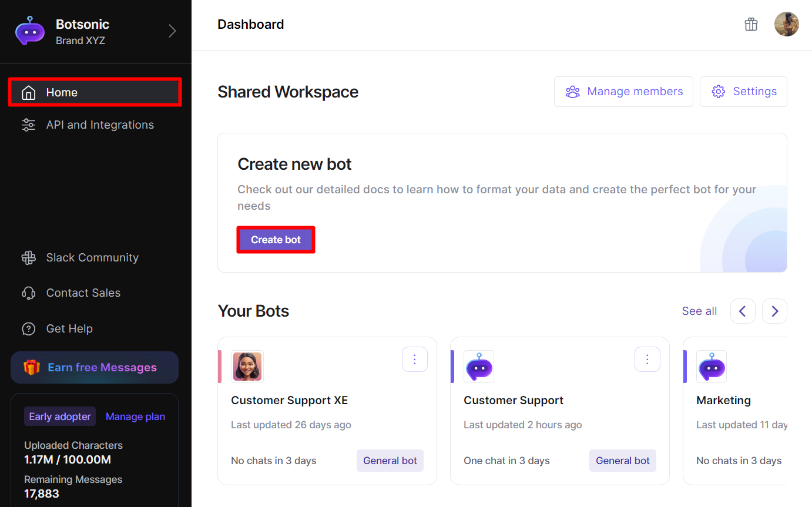Click the Home house icon
This screenshot has height=507, width=812.
tap(28, 93)
